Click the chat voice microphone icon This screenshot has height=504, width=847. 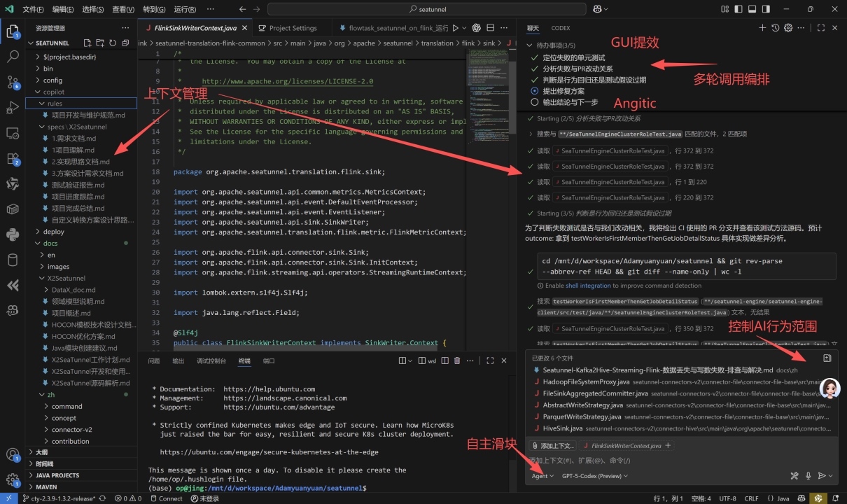coord(808,475)
